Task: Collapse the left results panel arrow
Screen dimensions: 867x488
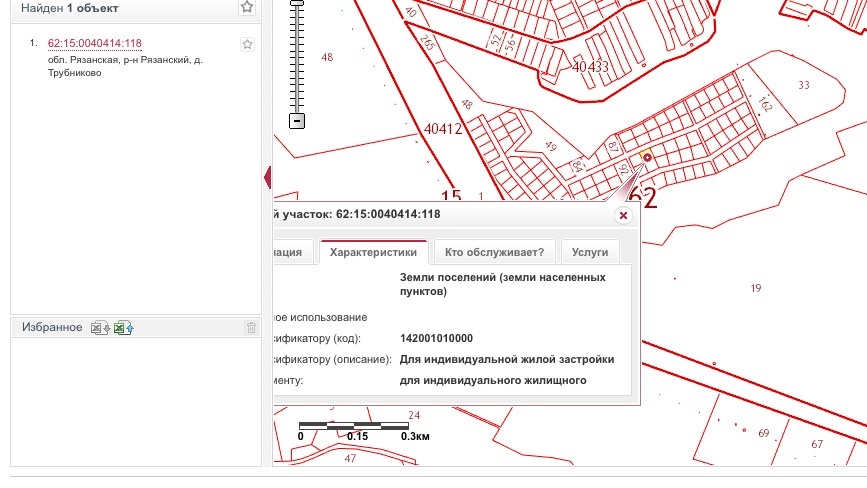Action: coord(268,178)
